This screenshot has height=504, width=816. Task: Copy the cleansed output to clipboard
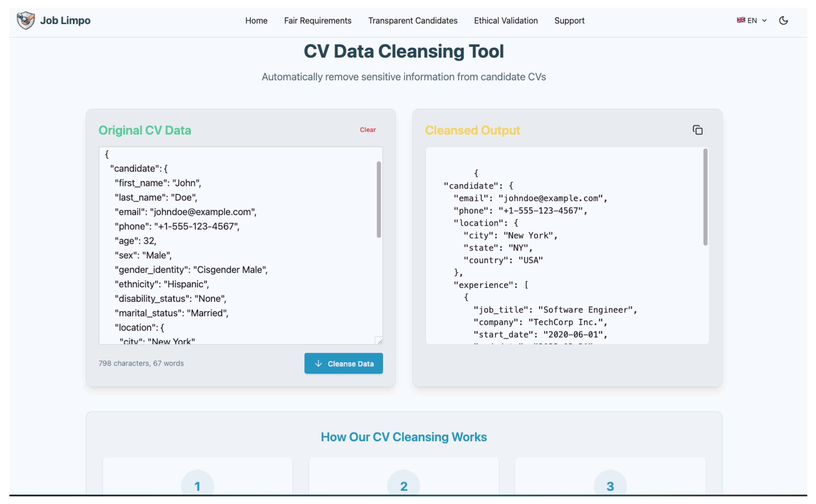(697, 130)
